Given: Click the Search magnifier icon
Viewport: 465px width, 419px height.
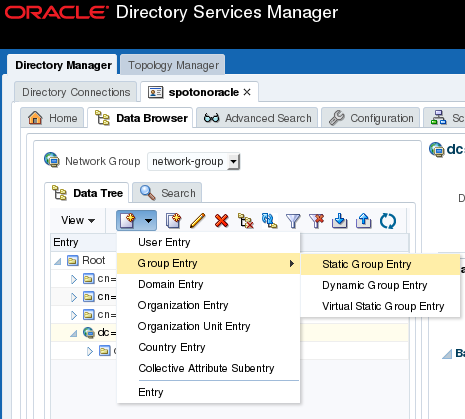Looking at the screenshot, I should tap(148, 193).
